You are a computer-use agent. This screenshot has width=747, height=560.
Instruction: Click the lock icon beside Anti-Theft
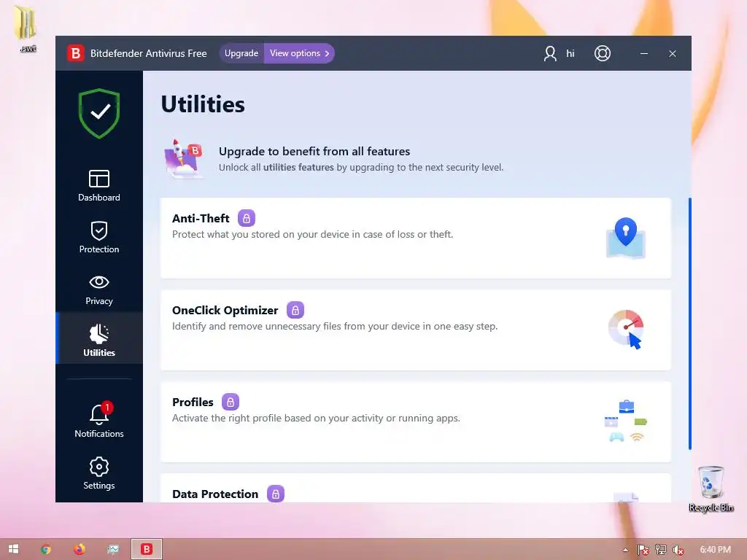click(247, 218)
